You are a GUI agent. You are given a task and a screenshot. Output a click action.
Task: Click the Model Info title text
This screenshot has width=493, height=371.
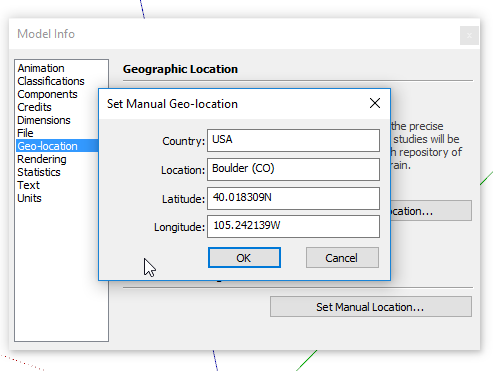tap(46, 34)
